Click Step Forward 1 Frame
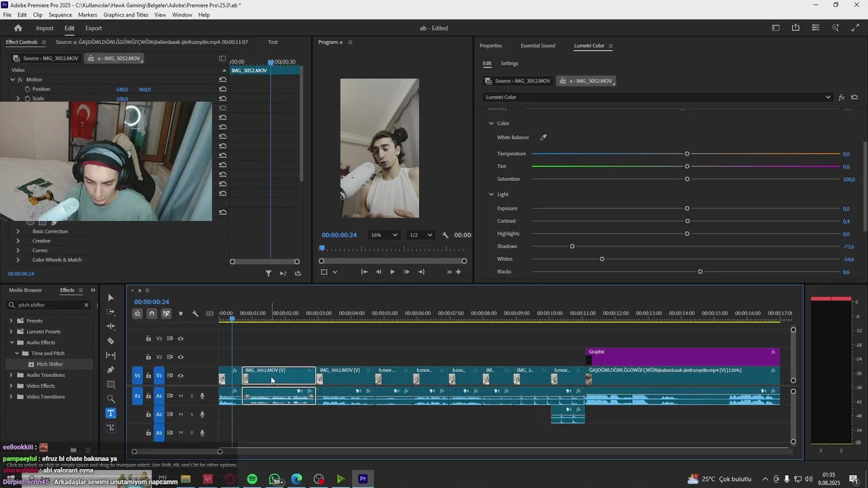 click(x=406, y=272)
